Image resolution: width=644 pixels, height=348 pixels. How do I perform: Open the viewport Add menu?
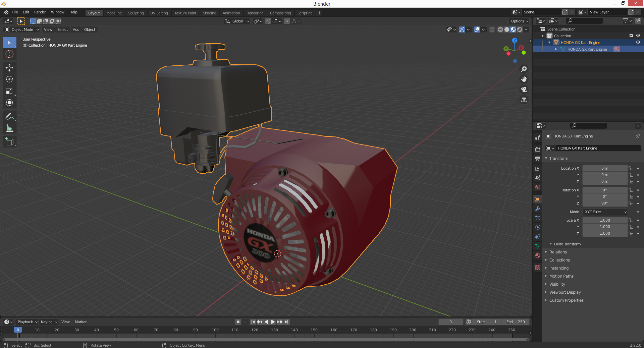76,30
